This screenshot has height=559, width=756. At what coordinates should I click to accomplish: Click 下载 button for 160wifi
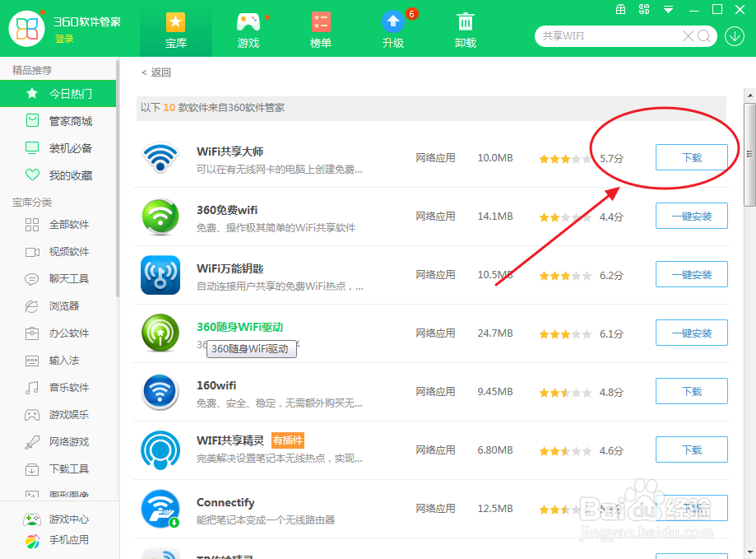(691, 391)
